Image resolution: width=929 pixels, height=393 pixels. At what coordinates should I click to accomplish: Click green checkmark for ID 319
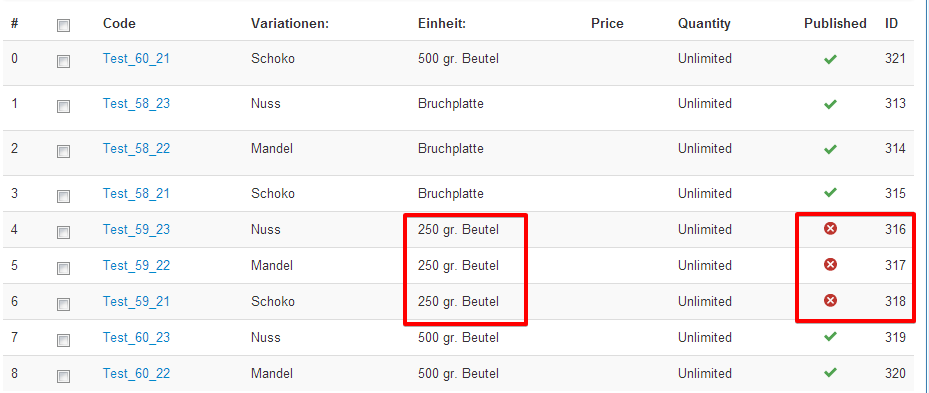831,336
